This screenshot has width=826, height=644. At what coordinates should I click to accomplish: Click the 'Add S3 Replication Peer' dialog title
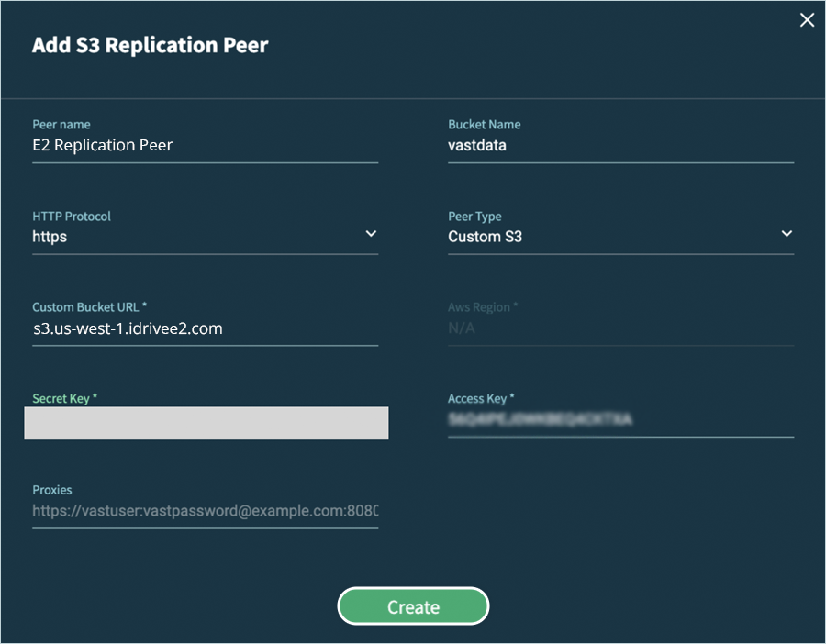coord(151,45)
